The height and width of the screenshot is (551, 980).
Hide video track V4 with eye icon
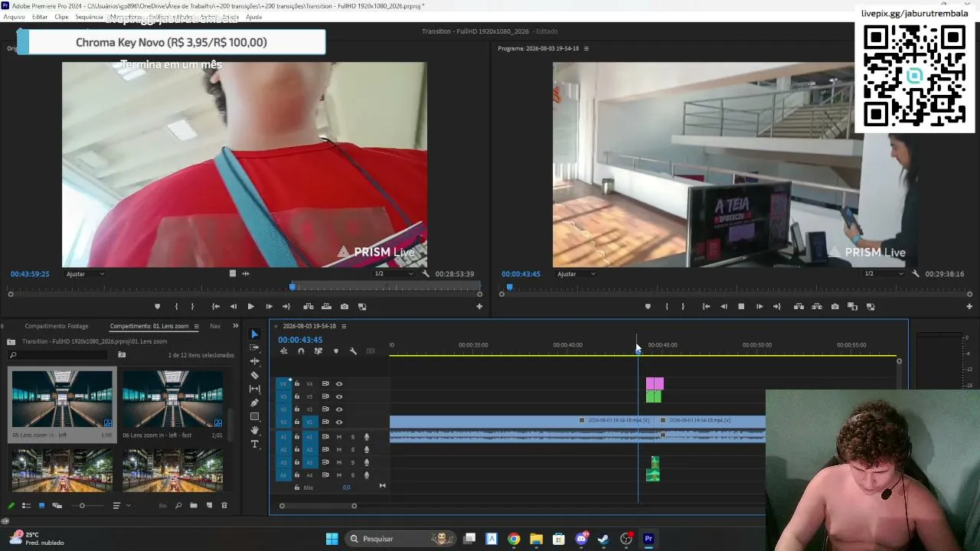(339, 384)
